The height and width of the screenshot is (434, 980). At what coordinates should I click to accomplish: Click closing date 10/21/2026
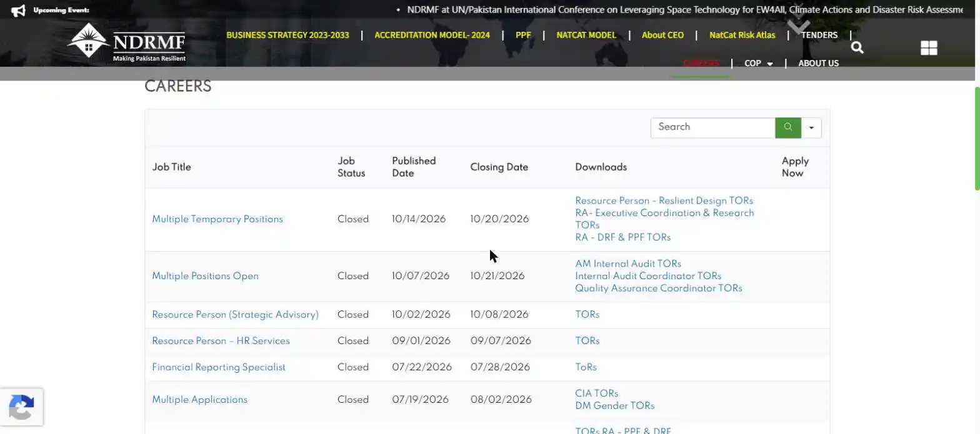coord(497,276)
